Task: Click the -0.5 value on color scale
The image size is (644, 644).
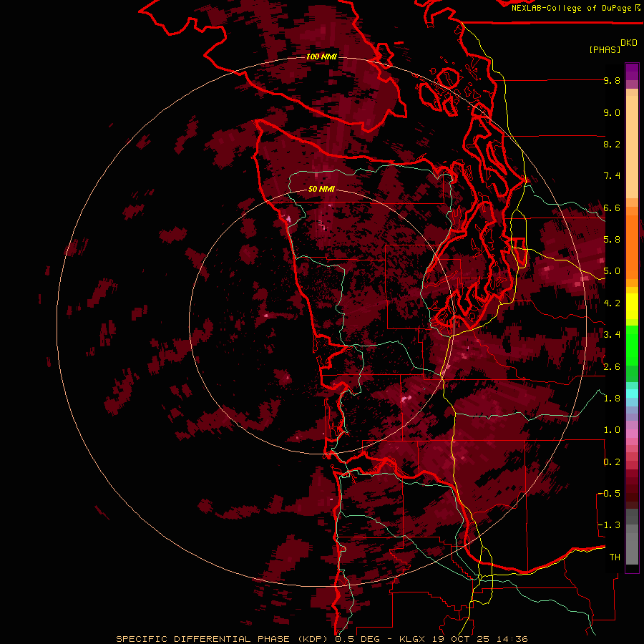Action: pyautogui.click(x=610, y=494)
